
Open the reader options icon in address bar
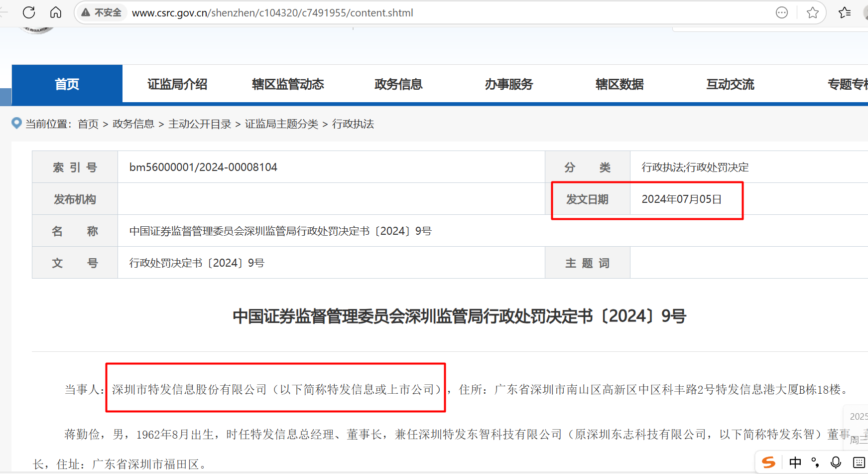(782, 12)
